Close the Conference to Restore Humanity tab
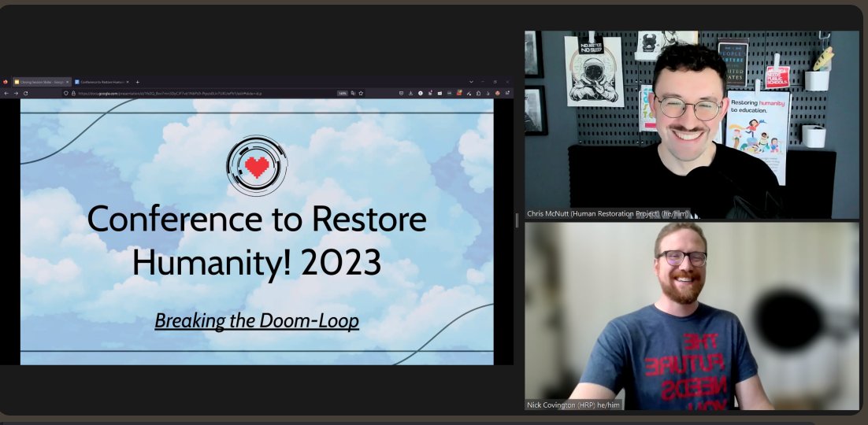Image resolution: width=868 pixels, height=425 pixels. pos(128,82)
